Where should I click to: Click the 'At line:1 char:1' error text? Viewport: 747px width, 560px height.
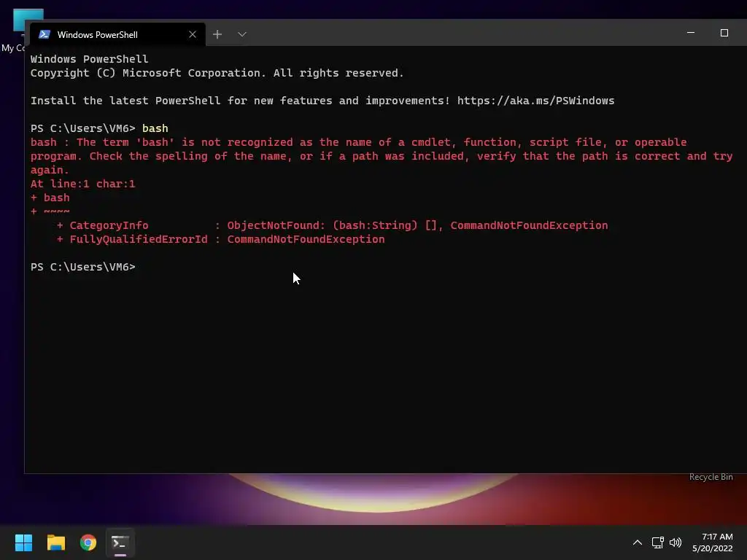[x=83, y=184]
